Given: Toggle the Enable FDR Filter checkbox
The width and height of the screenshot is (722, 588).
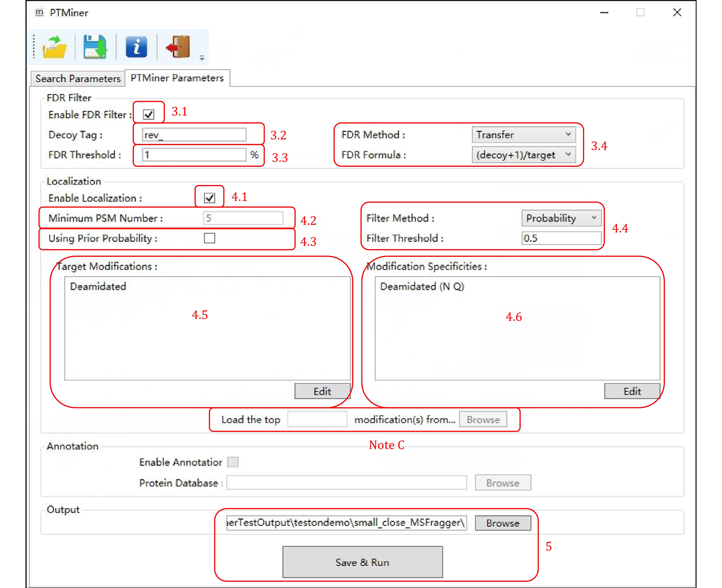Looking at the screenshot, I should click(149, 115).
